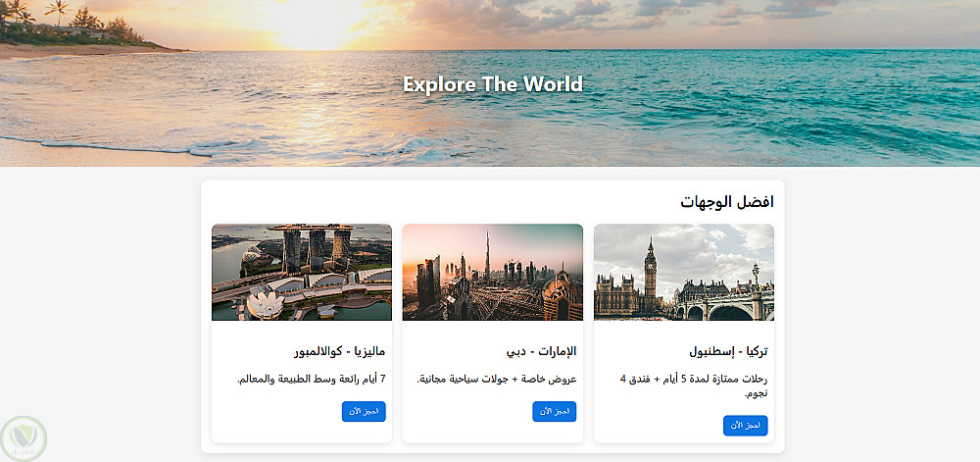980x462 pixels.
Task: Open the Dubai skyline photo thumbnail
Action: (x=493, y=272)
